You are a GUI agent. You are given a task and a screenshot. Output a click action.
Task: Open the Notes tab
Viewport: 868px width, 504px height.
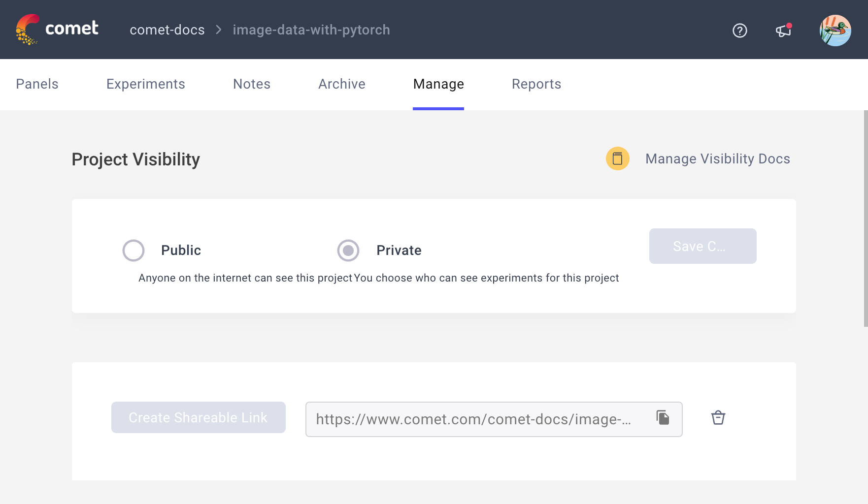click(251, 84)
